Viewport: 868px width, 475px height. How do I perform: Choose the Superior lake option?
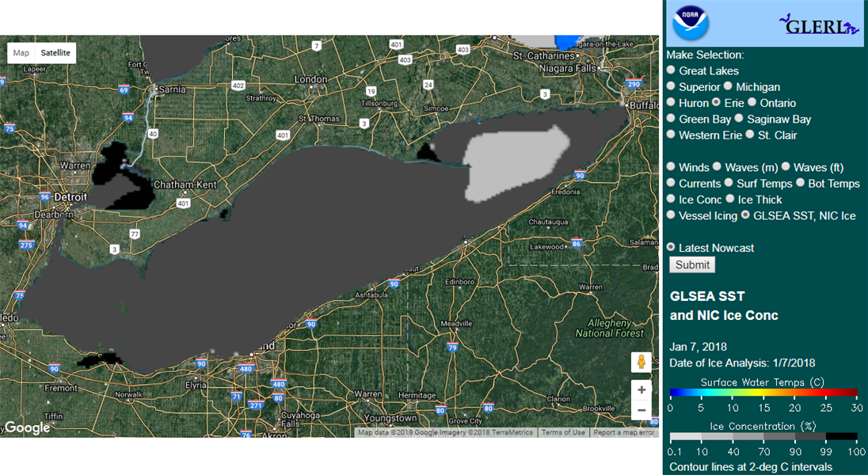672,86
